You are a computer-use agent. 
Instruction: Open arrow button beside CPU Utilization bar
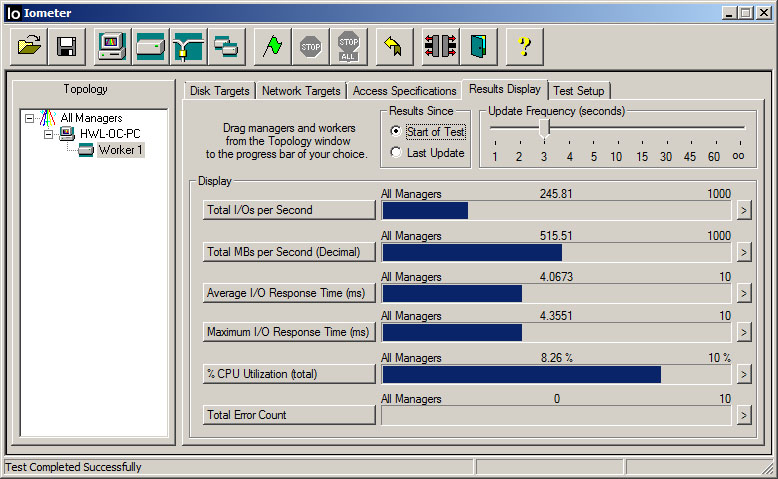[x=743, y=374]
